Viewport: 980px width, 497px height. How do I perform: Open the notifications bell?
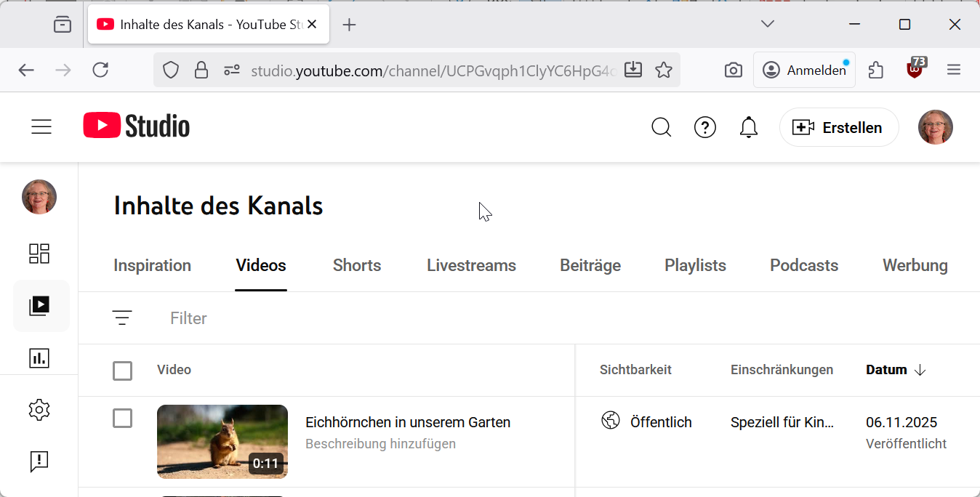coord(748,128)
